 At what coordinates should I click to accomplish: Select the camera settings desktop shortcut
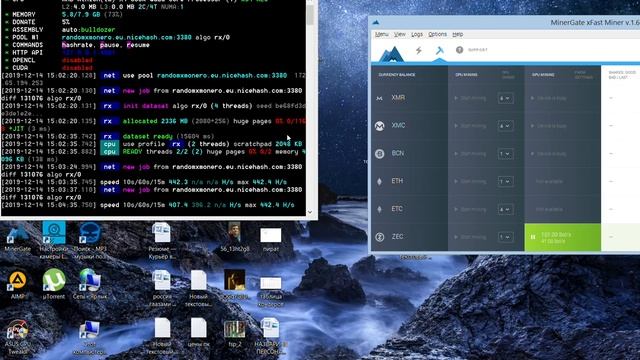pos(53,240)
